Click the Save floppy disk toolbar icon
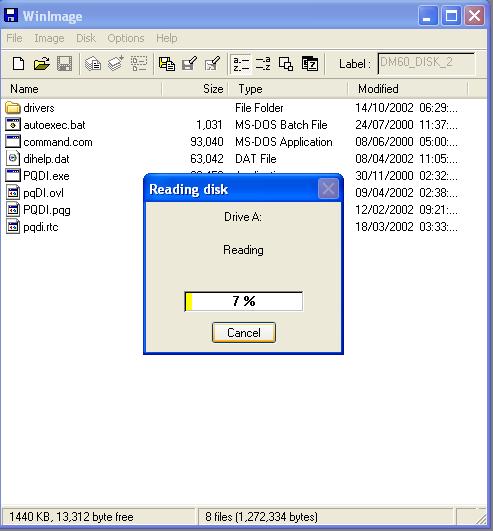The width and height of the screenshot is (493, 531). click(64, 63)
